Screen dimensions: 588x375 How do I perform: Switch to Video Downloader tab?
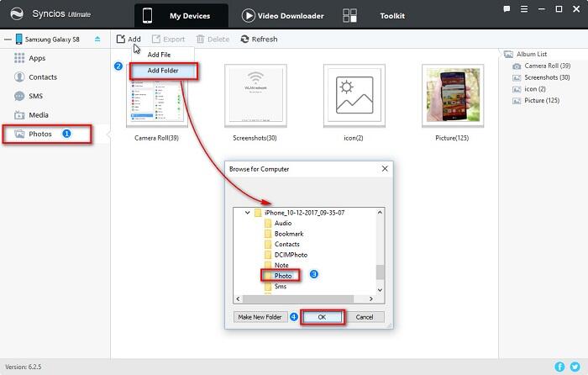[x=282, y=16]
